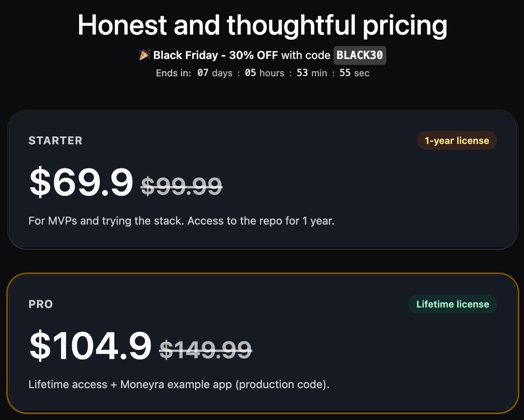Click the countdown hours value 05

coord(250,73)
